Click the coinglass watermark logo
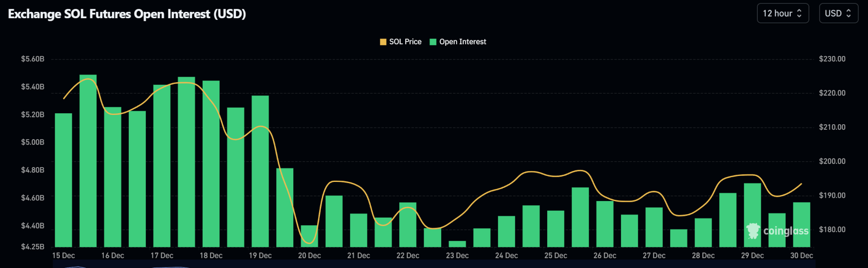 [753, 231]
